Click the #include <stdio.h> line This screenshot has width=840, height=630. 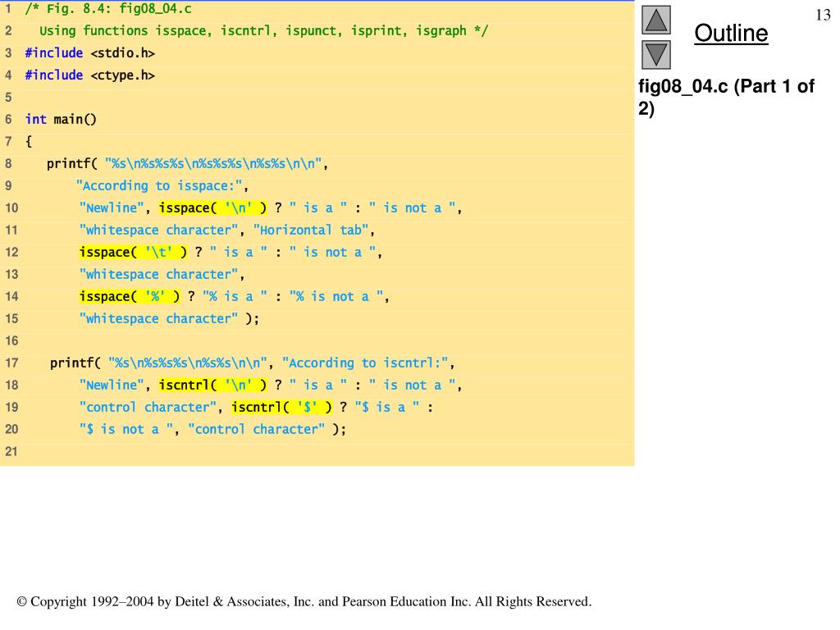[x=90, y=53]
